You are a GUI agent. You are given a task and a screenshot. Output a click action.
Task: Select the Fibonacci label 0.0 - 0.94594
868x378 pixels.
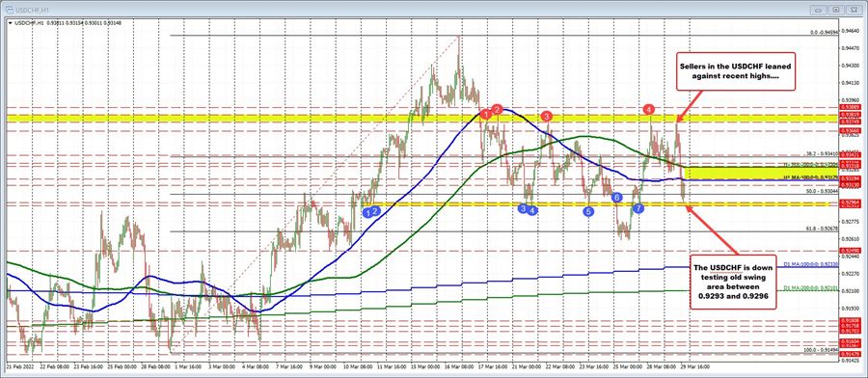[824, 33]
